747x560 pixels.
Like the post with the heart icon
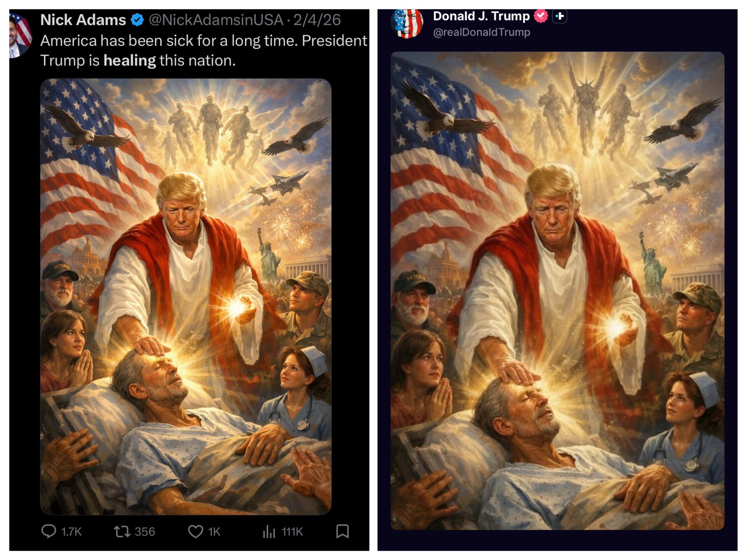coord(196,531)
